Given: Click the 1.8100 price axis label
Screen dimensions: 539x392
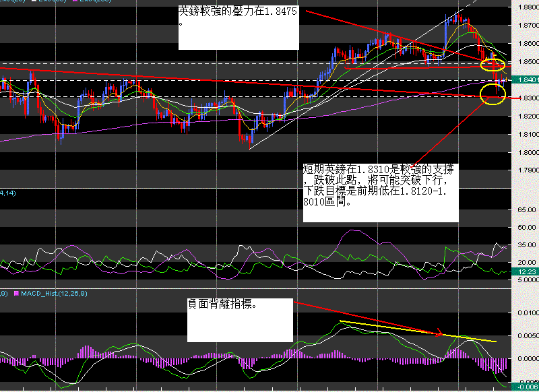Looking at the screenshot, I should coord(528,134).
